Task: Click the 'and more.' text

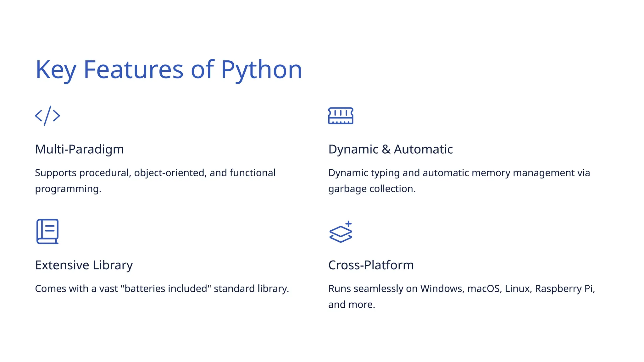Action: 352,305
